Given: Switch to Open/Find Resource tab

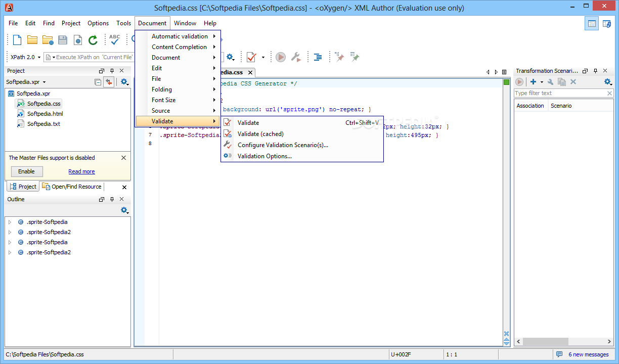Looking at the screenshot, I should tap(72, 187).
